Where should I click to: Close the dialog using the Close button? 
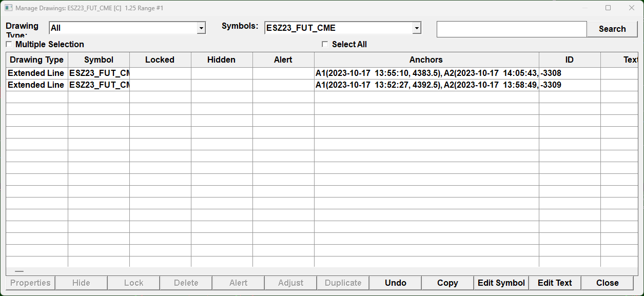click(607, 283)
